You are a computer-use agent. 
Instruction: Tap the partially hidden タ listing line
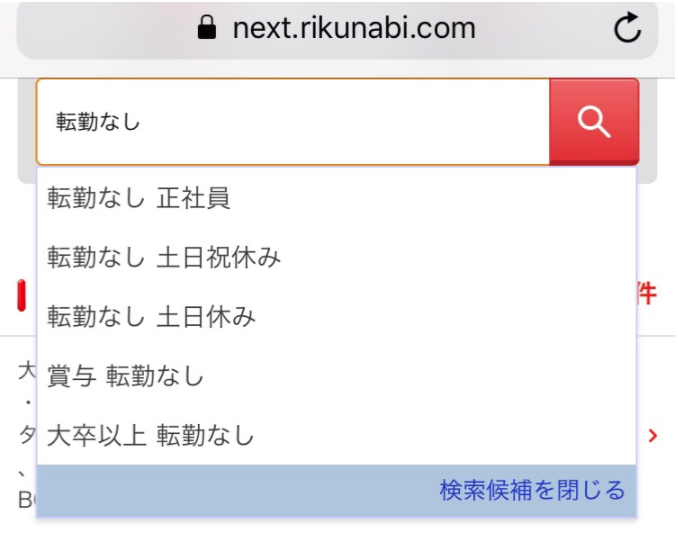27,435
